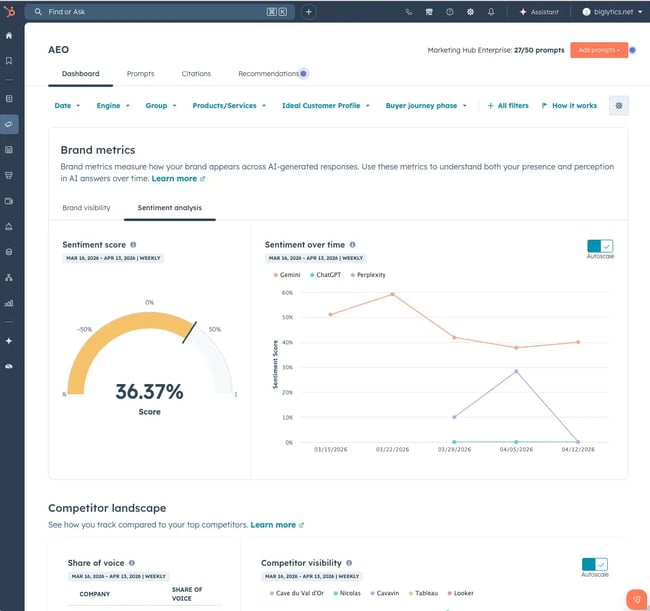The image size is (650, 611).
Task: Toggle Autoscale for Sentiment over time
Action: pyautogui.click(x=600, y=246)
